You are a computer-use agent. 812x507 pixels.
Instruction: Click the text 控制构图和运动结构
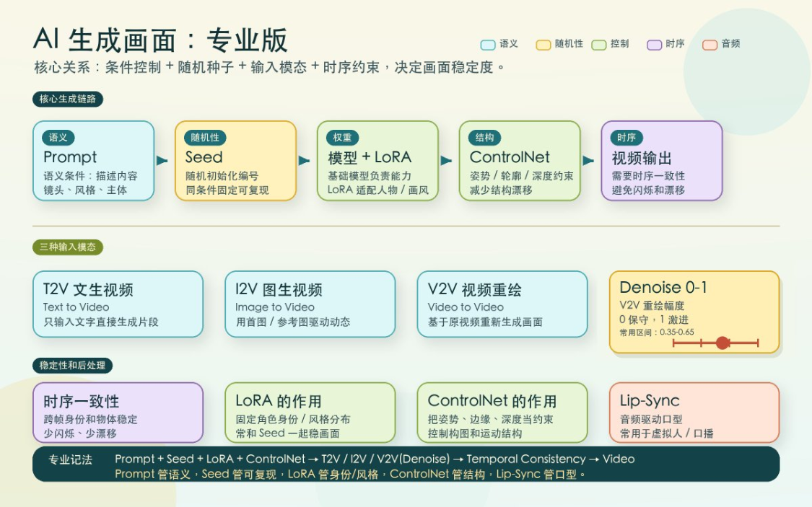point(474,433)
